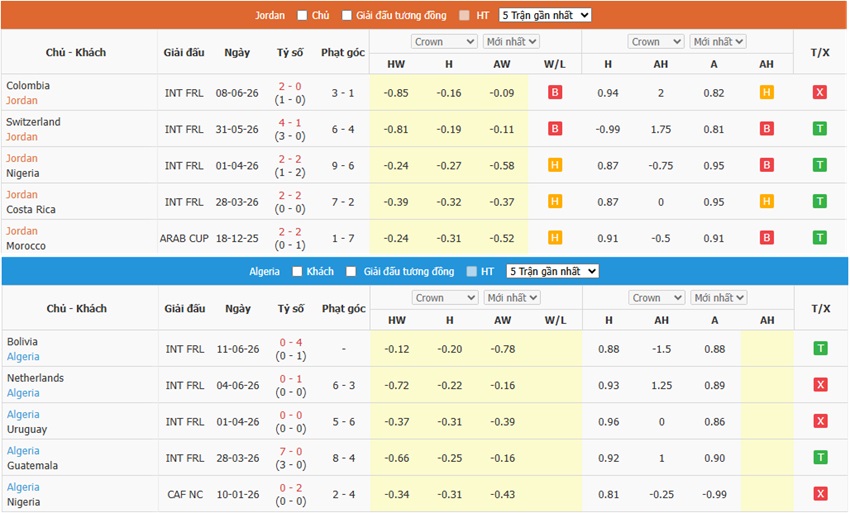Click ARAB CUP league in Morocco row
Screen dimensions: 850x513
(184, 238)
